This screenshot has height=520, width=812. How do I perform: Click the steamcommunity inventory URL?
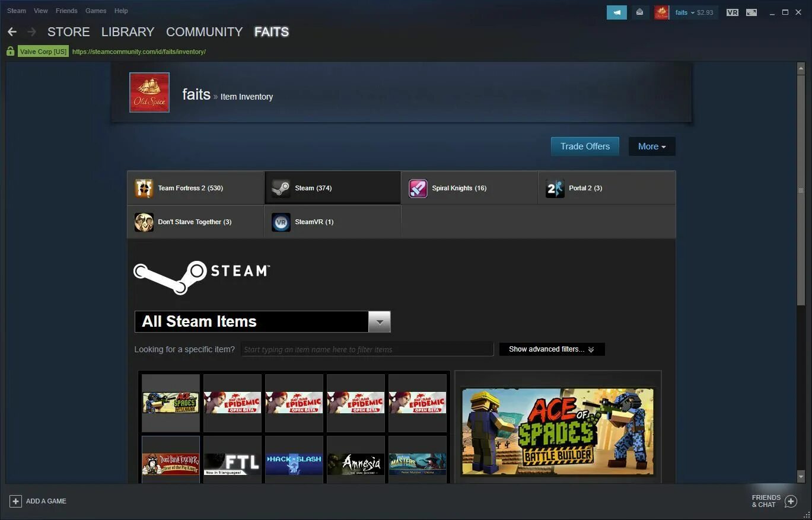click(139, 52)
